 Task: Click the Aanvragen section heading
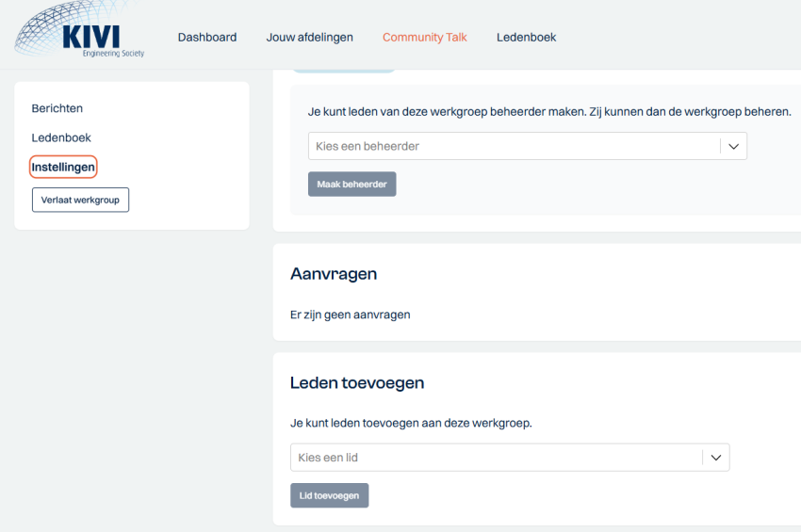pos(334,274)
